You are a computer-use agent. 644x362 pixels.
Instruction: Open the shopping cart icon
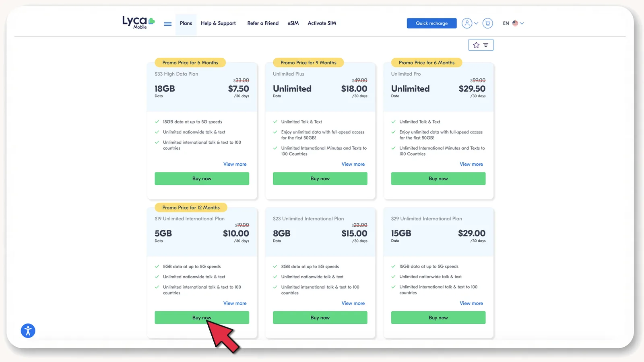(x=487, y=23)
